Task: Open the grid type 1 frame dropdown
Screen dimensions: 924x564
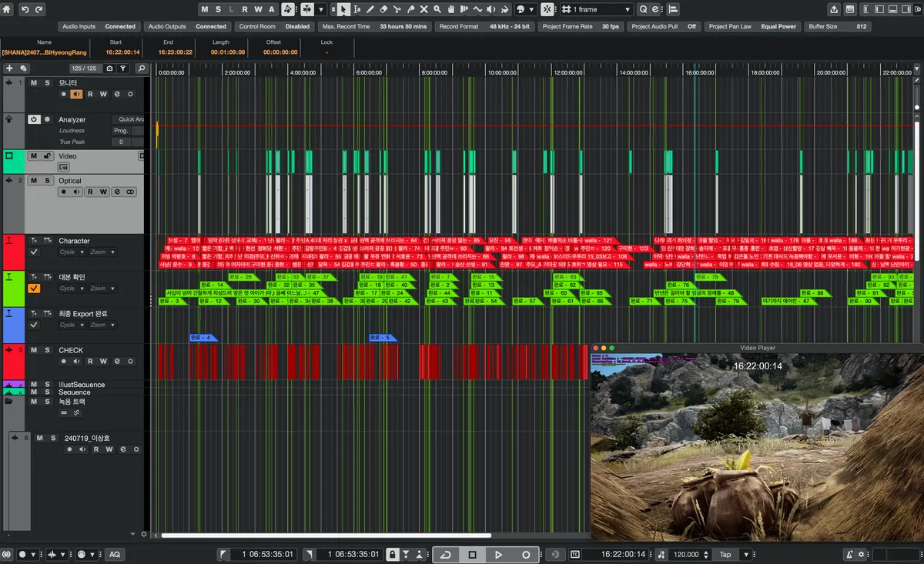Action: [598, 9]
